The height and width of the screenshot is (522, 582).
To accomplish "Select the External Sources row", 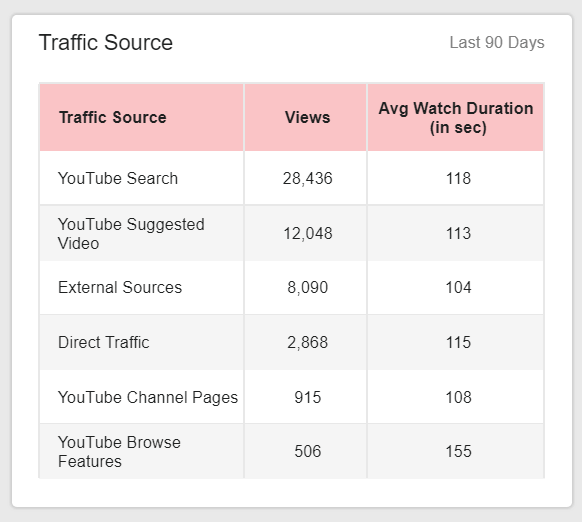I will click(x=291, y=287).
